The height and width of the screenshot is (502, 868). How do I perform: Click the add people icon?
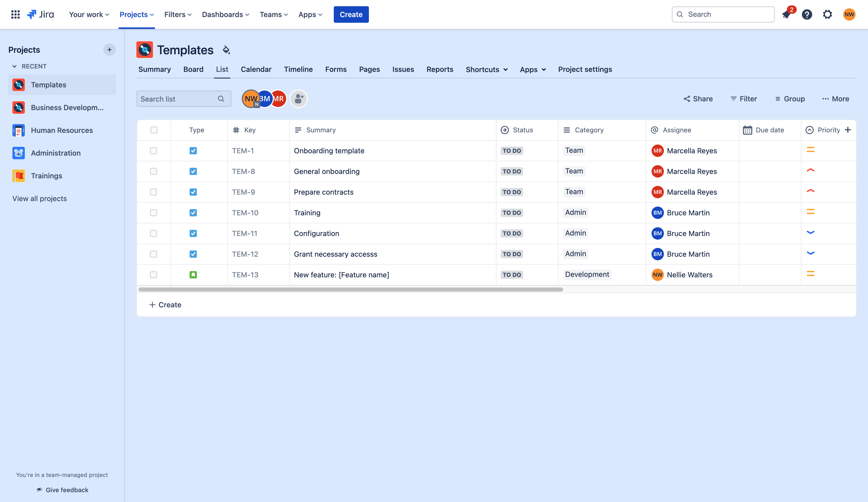299,99
